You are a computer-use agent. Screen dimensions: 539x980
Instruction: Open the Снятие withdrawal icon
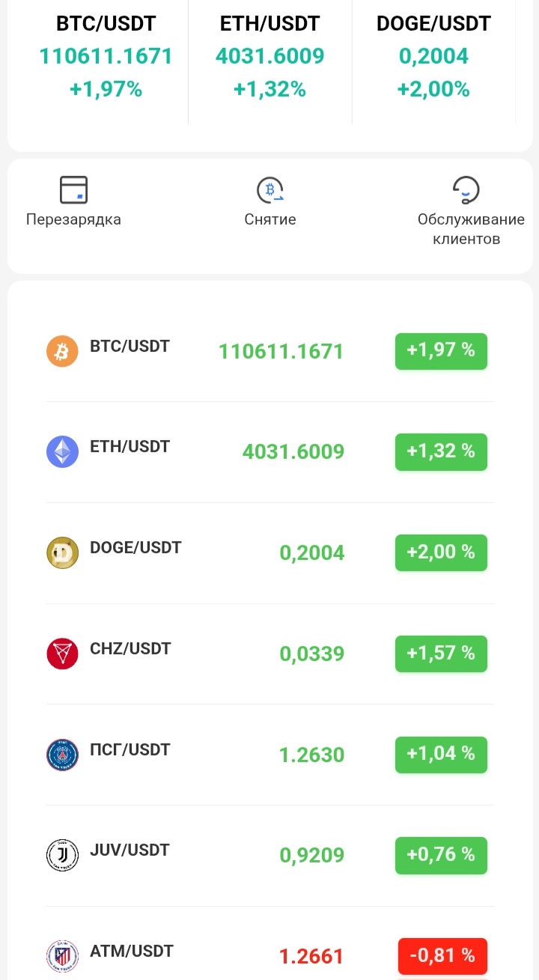(x=270, y=190)
